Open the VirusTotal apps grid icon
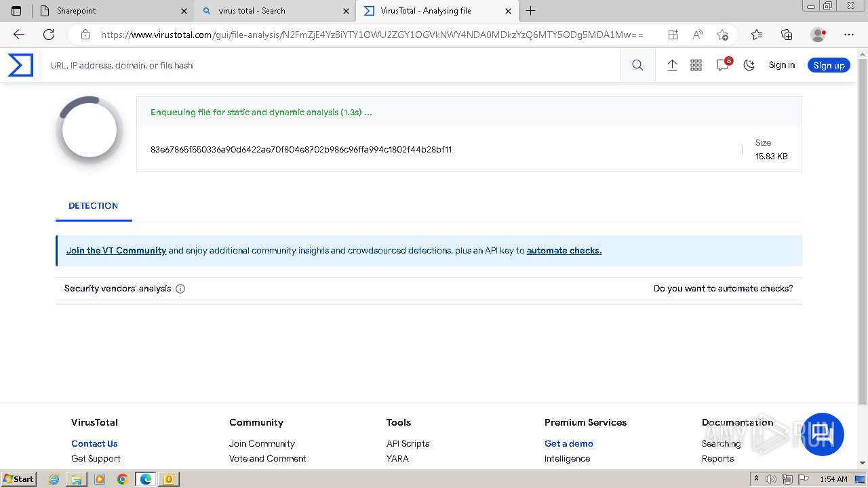Screen dimensions: 868x488 pyautogui.click(x=696, y=65)
